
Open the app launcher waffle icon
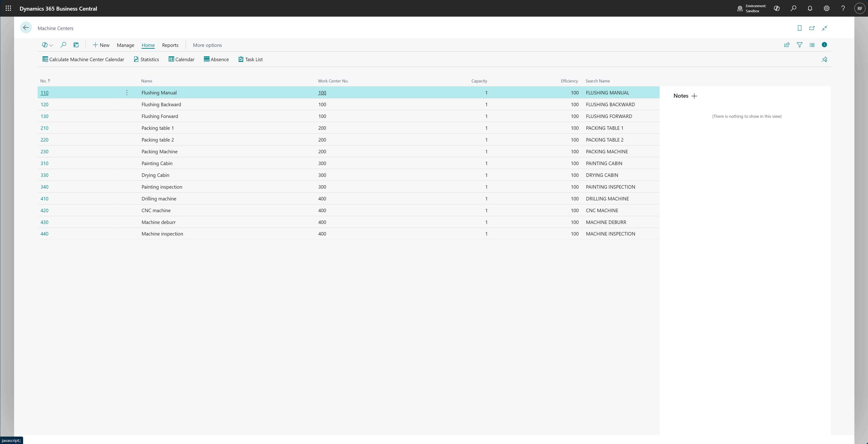click(x=8, y=8)
